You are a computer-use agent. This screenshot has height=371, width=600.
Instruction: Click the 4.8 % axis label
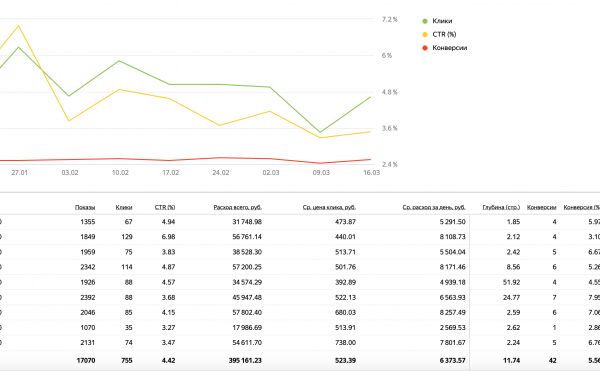tap(390, 92)
